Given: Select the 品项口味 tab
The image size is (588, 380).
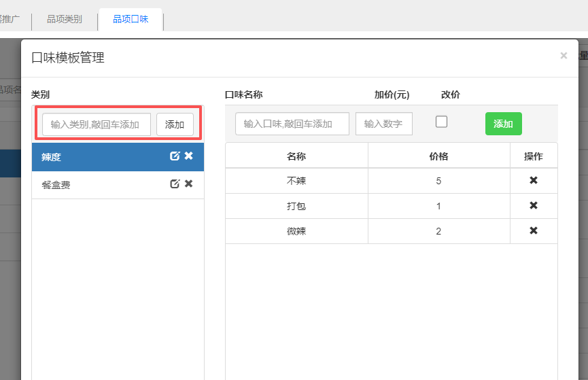Looking at the screenshot, I should pyautogui.click(x=131, y=19).
